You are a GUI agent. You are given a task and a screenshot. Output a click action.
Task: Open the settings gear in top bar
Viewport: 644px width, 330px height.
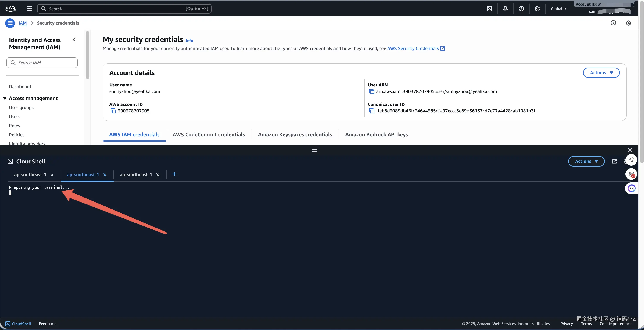tap(537, 9)
